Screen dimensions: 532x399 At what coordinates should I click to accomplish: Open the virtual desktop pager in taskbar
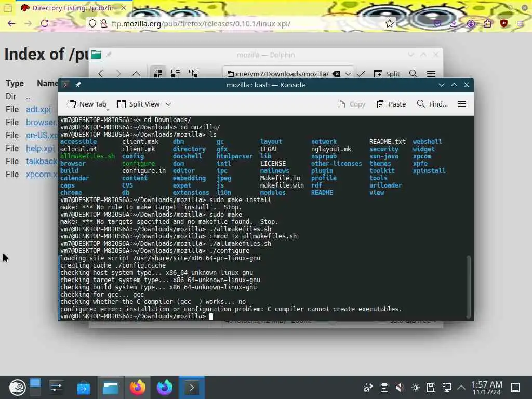(x=35, y=388)
